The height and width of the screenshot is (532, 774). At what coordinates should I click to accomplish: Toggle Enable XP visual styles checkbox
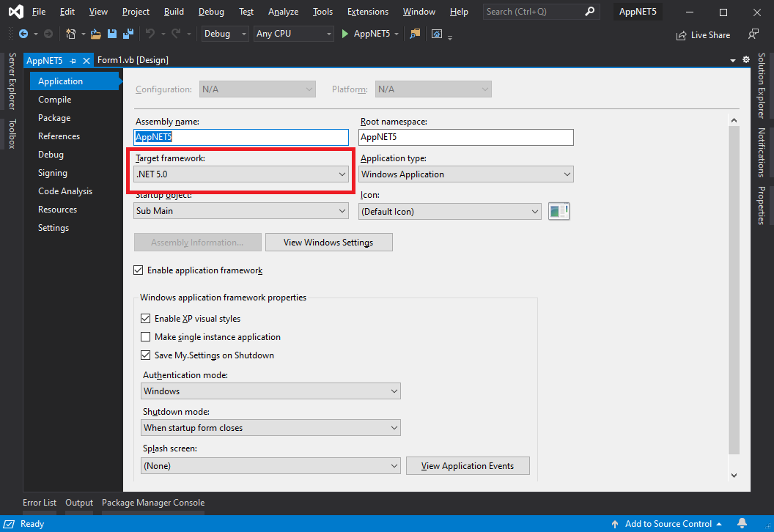coord(145,318)
